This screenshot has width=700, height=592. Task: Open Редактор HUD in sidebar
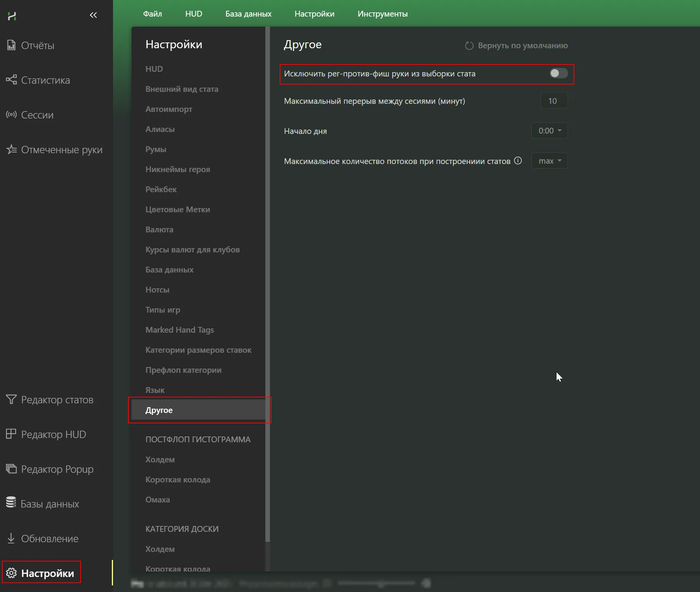tap(53, 435)
